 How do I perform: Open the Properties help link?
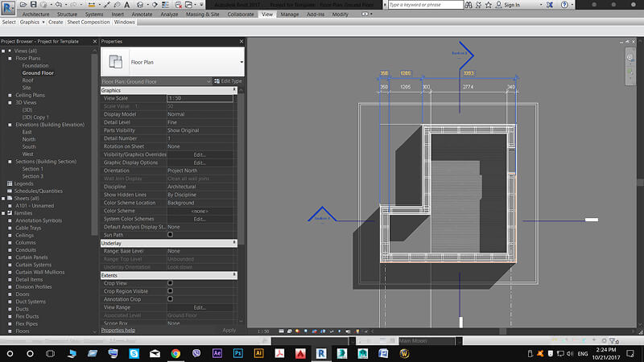click(118, 330)
